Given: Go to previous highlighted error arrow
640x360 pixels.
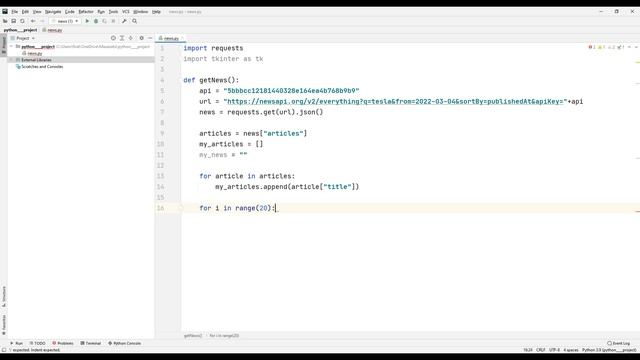Looking at the screenshot, I should click(629, 47).
